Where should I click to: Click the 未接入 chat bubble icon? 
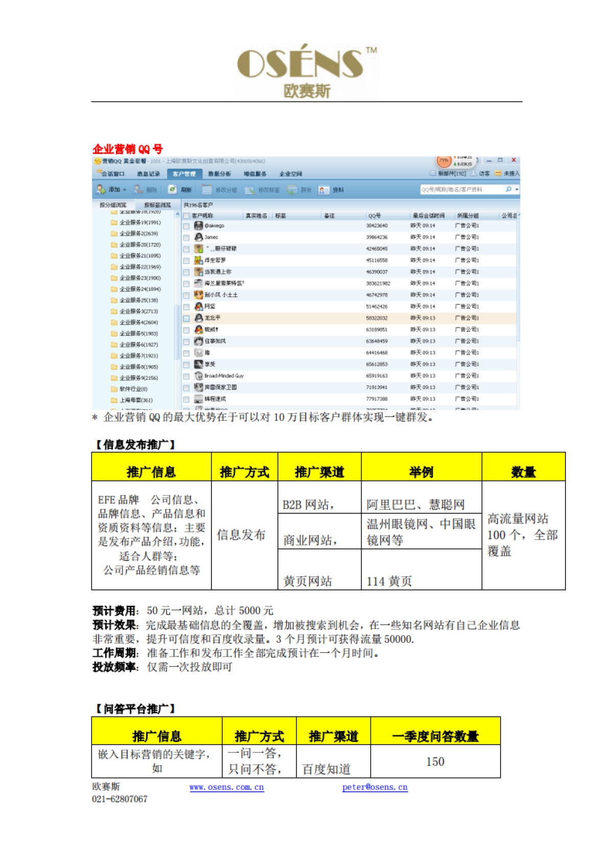point(498,174)
